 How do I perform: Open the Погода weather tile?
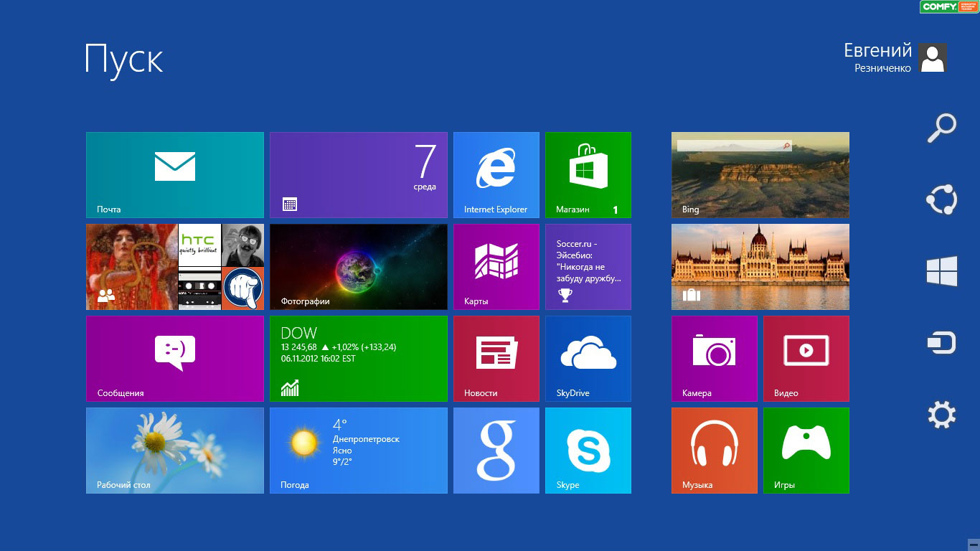pyautogui.click(x=359, y=451)
